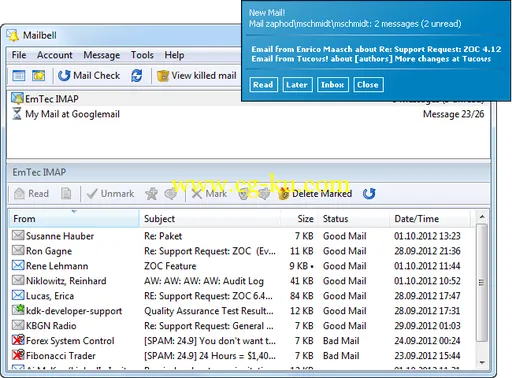Click the message list vertical scrollbar thumb
This screenshot has width=512, height=378.
pyautogui.click(x=481, y=282)
